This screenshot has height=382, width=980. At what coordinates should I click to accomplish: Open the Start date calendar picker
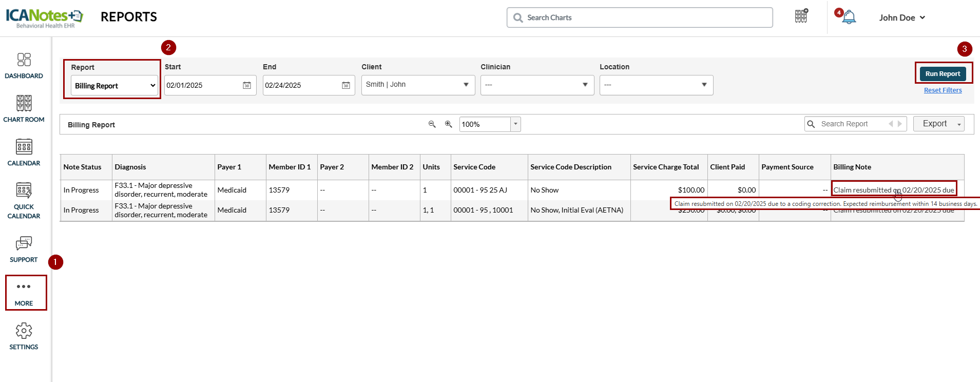pos(247,85)
